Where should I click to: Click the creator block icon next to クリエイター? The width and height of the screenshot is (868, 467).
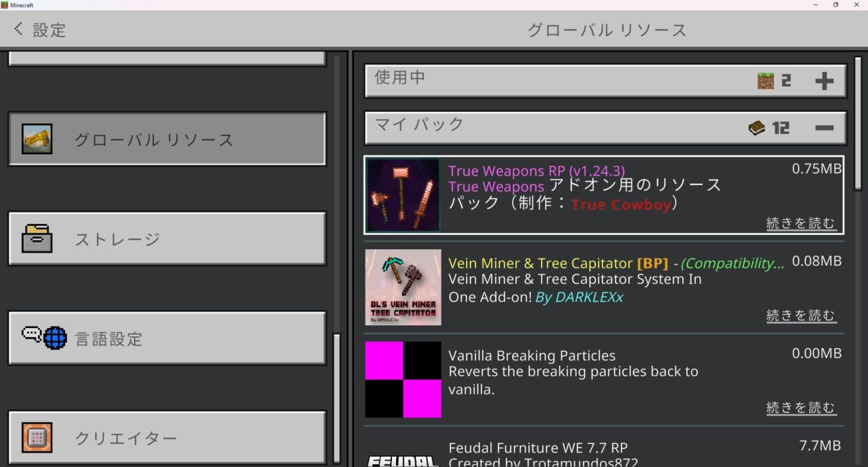coord(37,438)
